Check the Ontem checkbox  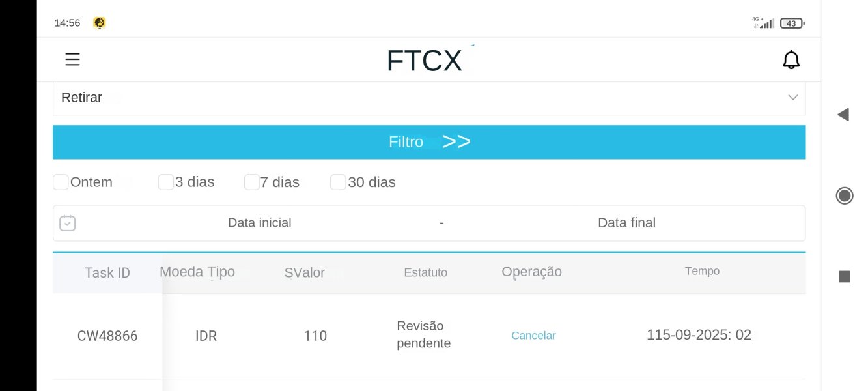coord(61,182)
